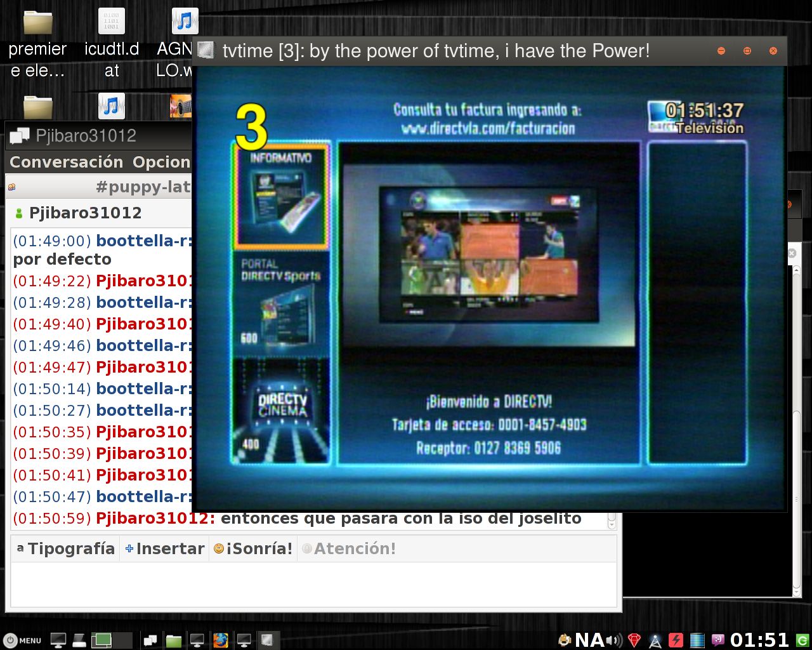Click the red ruby gem tray icon
The width and height of the screenshot is (812, 650).
coord(634,640)
